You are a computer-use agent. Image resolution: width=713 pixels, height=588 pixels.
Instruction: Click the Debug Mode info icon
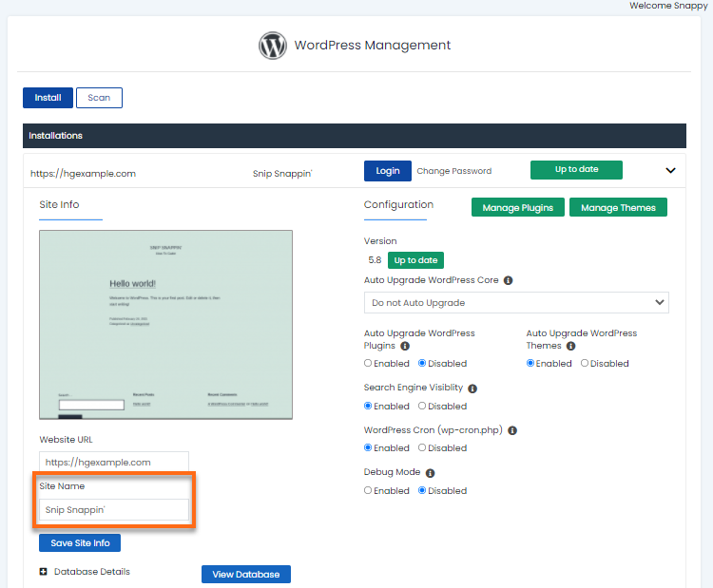point(430,473)
